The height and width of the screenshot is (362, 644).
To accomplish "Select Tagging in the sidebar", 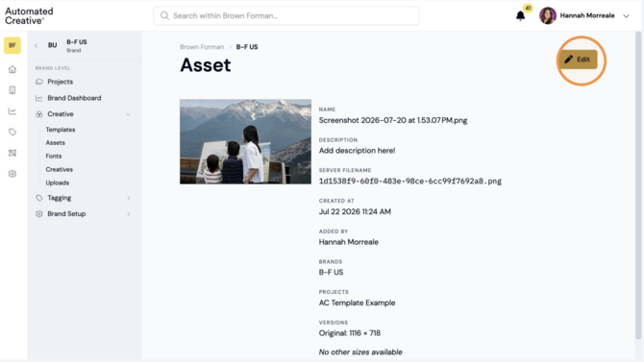I will tap(60, 198).
